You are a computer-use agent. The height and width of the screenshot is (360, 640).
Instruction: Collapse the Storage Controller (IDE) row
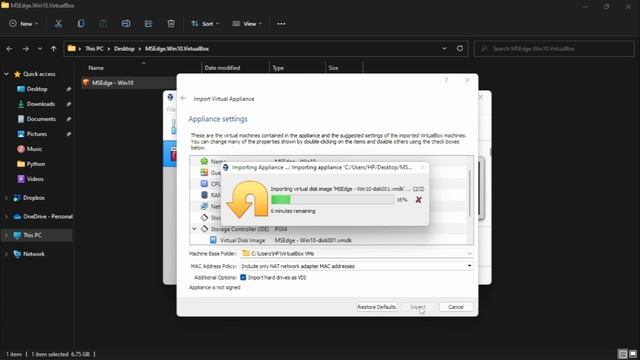point(195,229)
